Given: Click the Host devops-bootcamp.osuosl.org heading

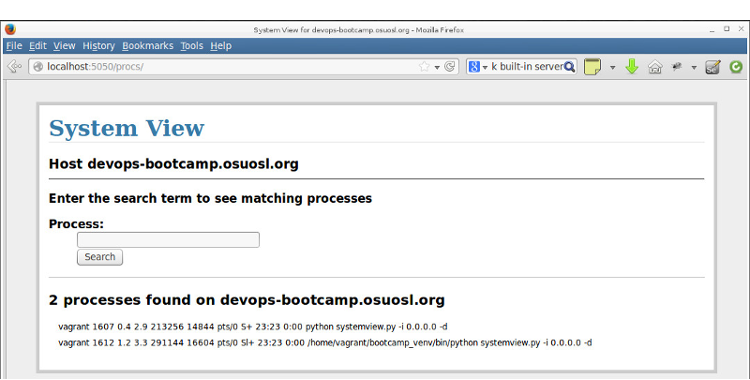Looking at the screenshot, I should pos(174,164).
